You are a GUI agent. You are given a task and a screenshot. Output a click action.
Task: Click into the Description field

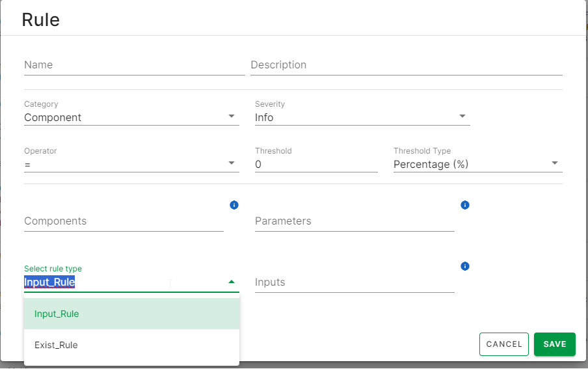(406, 65)
